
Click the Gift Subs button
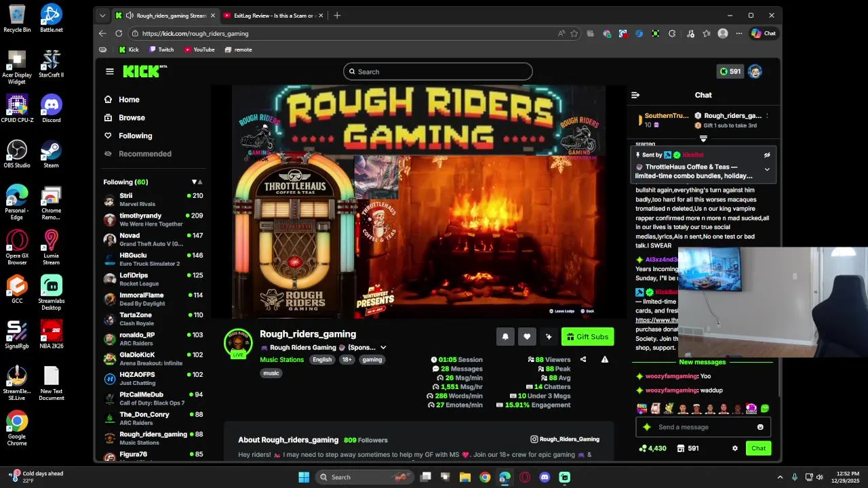click(587, 337)
